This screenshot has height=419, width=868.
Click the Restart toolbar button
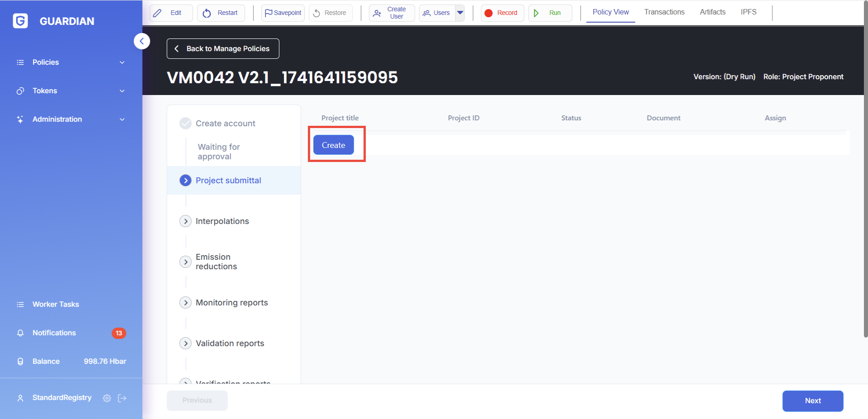[x=221, y=13]
